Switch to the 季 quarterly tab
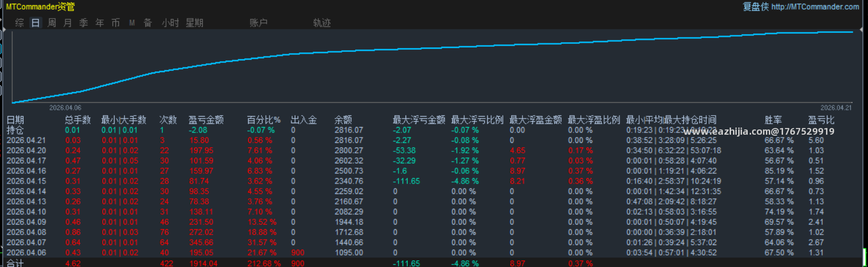This screenshot has width=868, height=267. coord(84,22)
